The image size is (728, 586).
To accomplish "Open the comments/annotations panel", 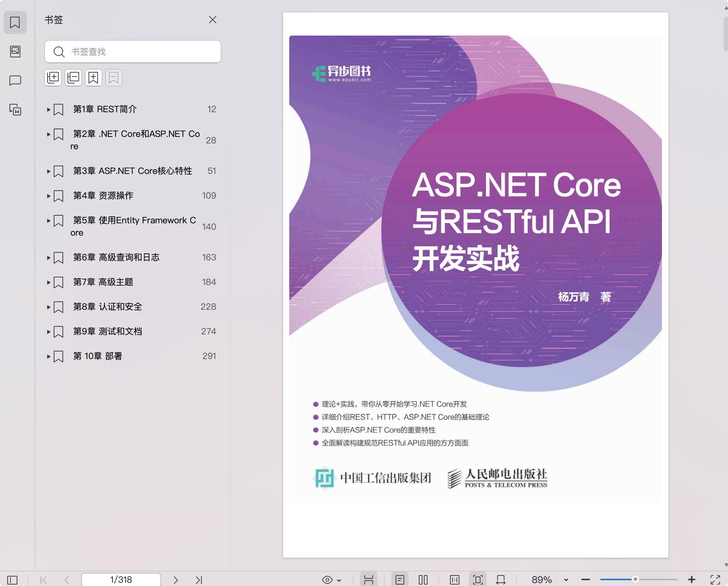I will point(15,80).
